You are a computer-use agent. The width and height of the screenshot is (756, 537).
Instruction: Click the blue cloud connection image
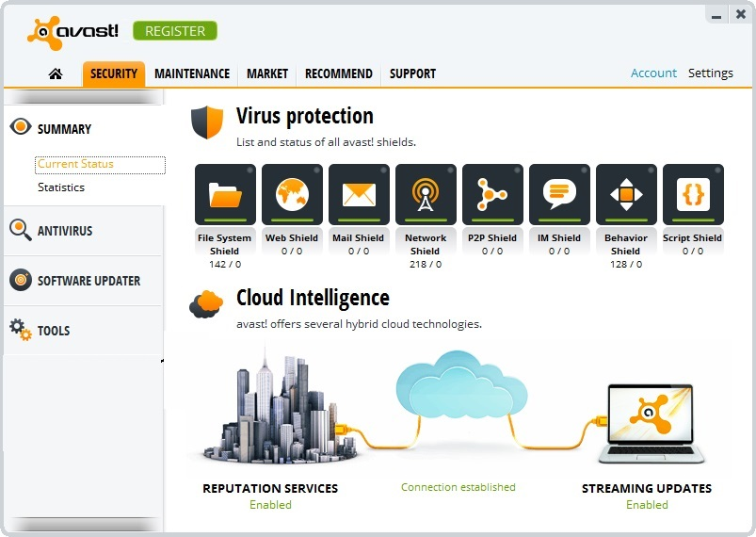[461, 385]
